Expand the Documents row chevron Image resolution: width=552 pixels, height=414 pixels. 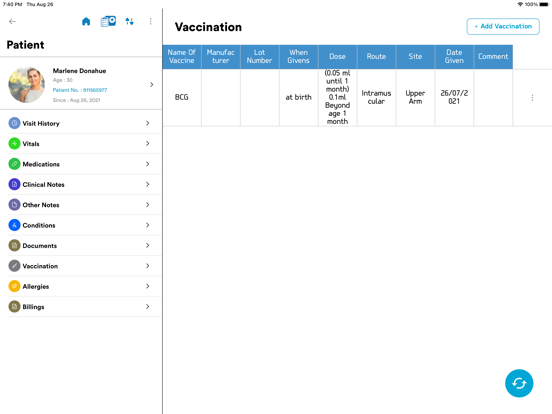148,246
